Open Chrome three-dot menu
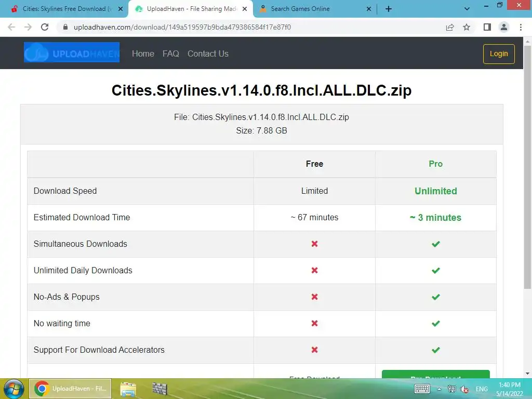The height and width of the screenshot is (399, 532). 521,27
